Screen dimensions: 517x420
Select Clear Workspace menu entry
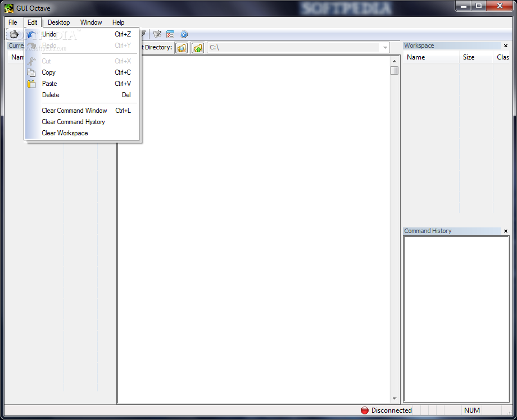point(82,133)
